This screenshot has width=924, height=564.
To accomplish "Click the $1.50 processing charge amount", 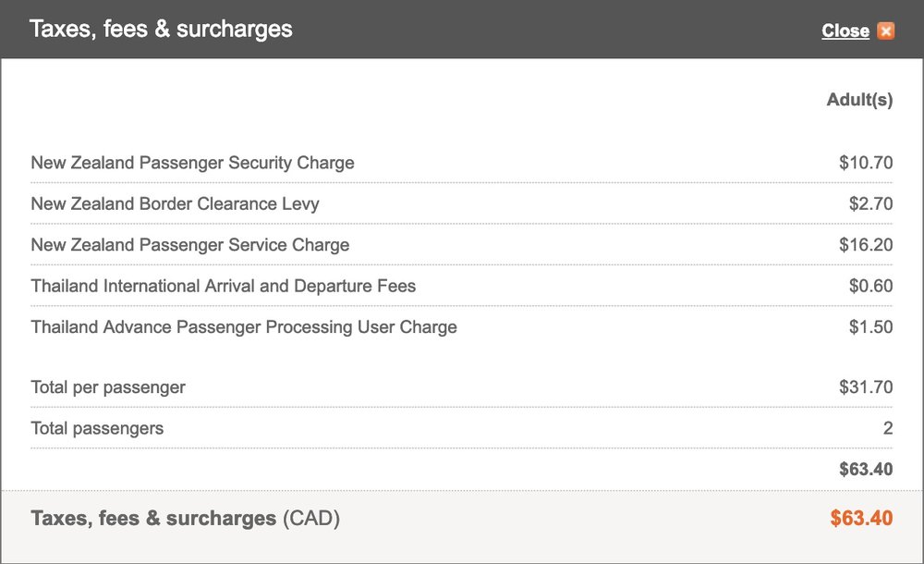I will pos(870,326).
